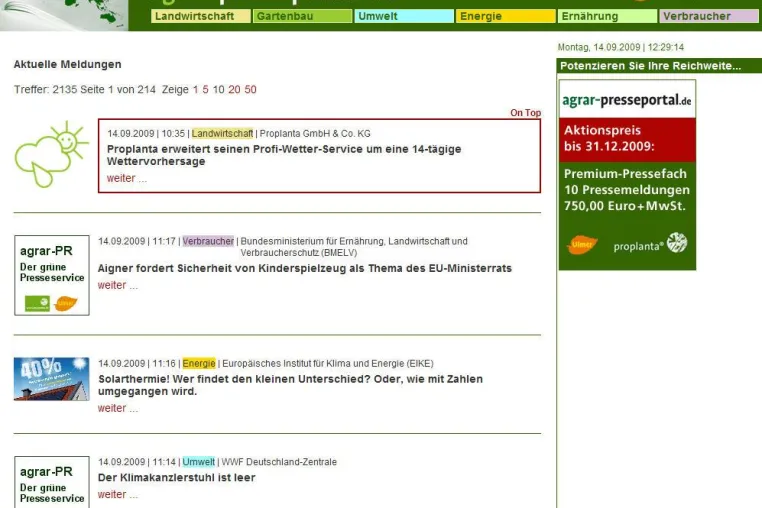Viewport: 762px width, 508px height.
Task: Click the On Top label
Action: click(525, 113)
